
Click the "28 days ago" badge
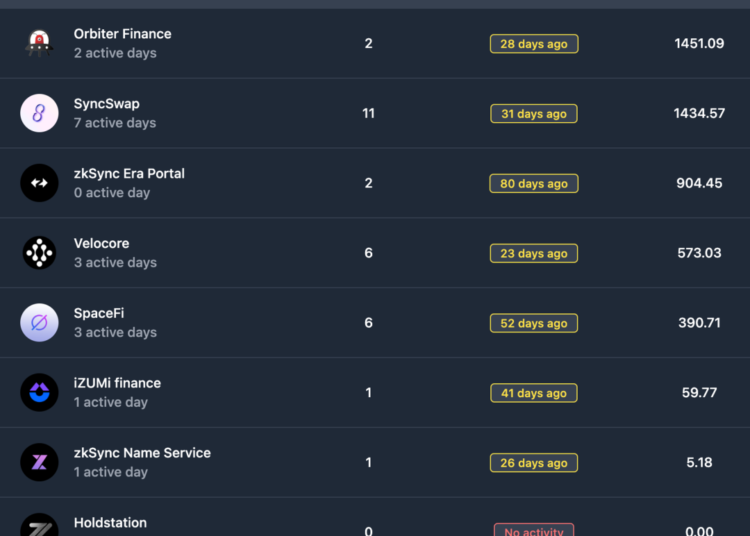pos(534,44)
